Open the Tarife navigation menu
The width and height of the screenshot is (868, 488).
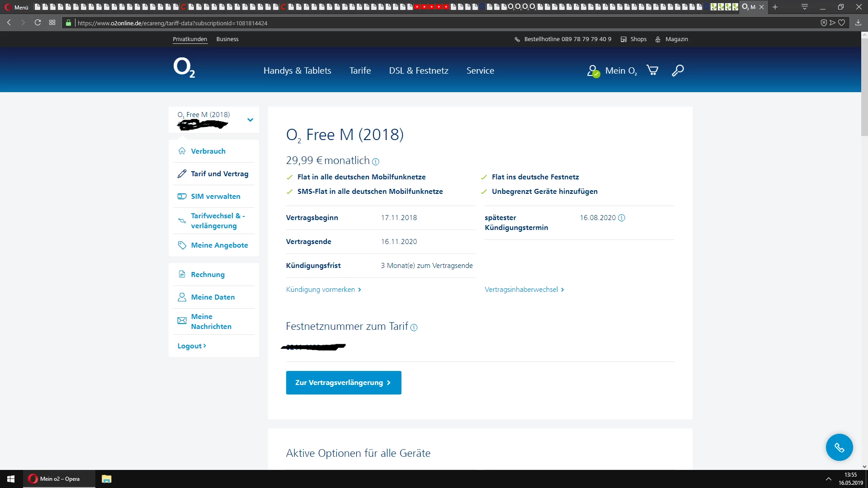[360, 71]
